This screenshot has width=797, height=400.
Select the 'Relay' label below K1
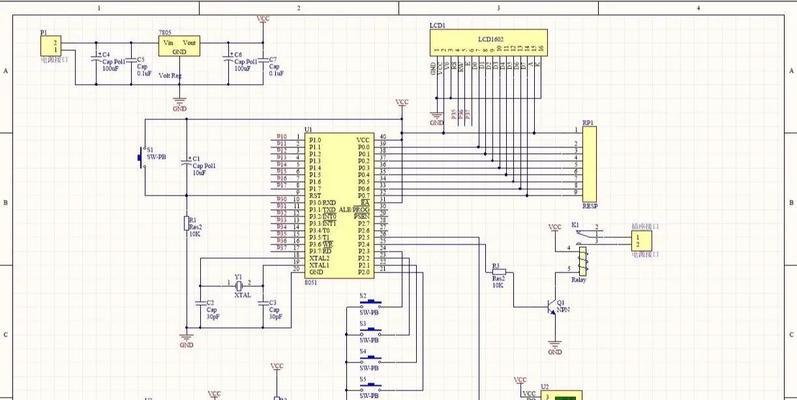tap(579, 280)
